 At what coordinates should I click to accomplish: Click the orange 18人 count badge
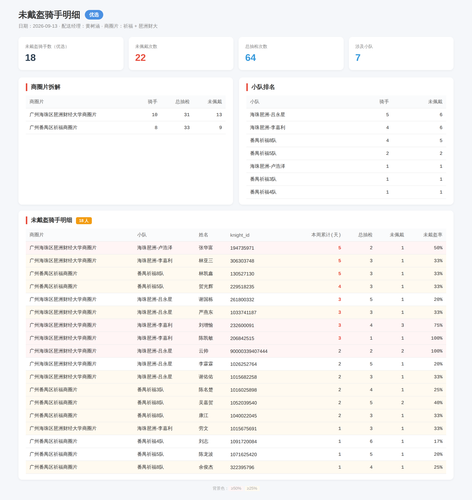point(84,221)
